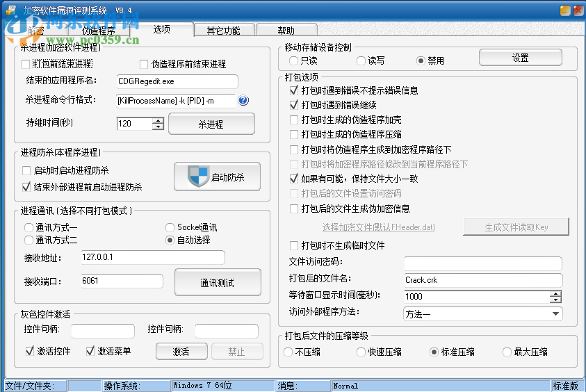The image size is (586, 392).
Task: Click the second 控件句柄 input field
Action: click(x=227, y=331)
